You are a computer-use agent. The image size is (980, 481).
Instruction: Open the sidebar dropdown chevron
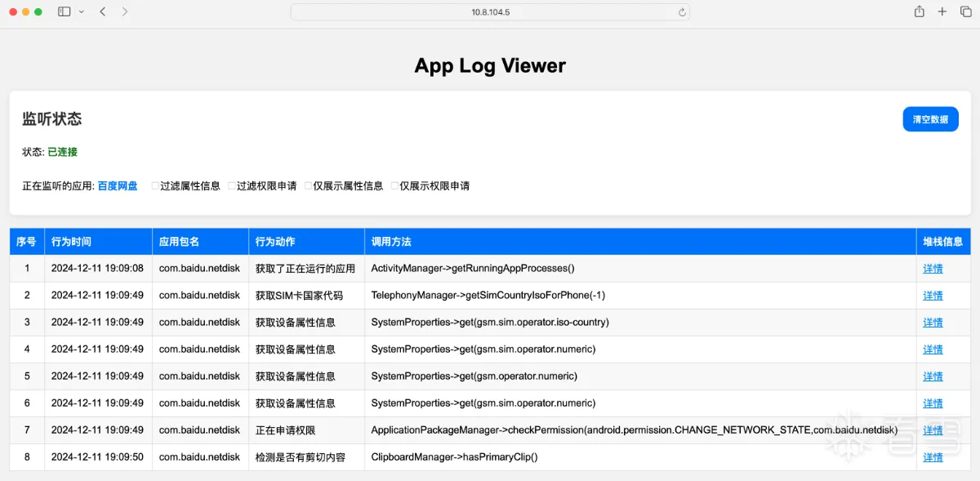pyautogui.click(x=81, y=12)
